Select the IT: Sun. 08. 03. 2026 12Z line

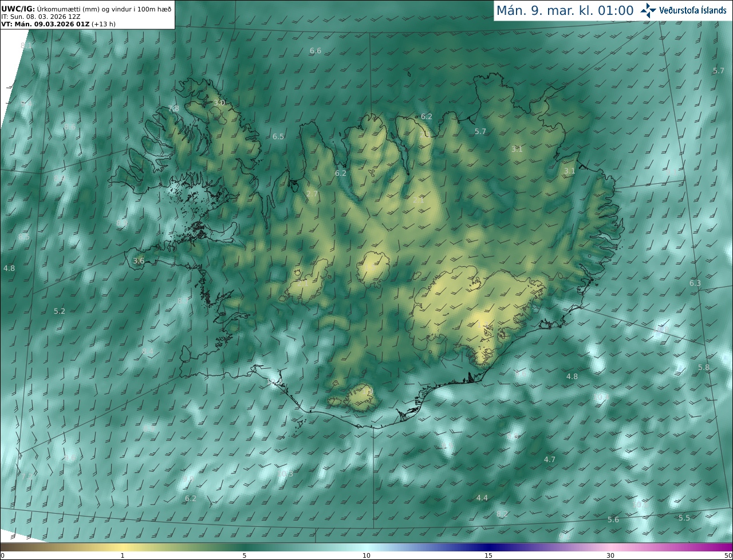41,17
